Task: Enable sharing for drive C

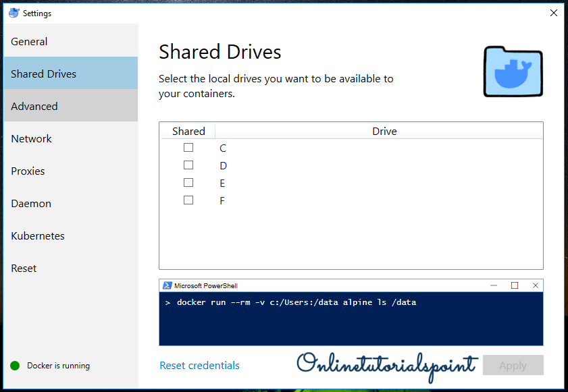Action: [188, 148]
